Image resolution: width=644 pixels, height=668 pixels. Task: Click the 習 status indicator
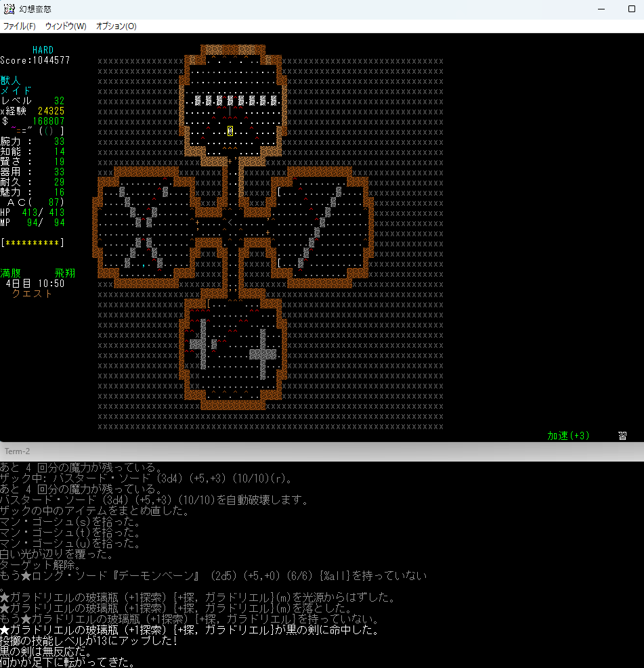tap(622, 435)
